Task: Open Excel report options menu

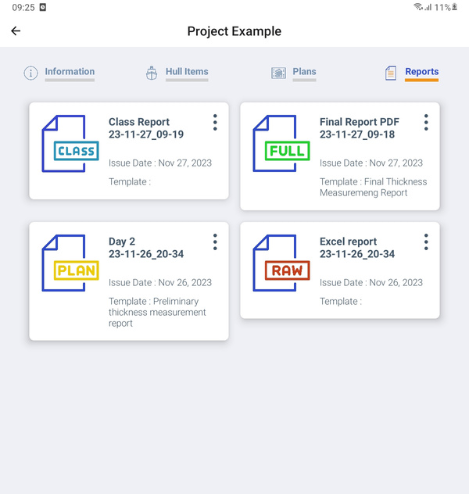Action: point(426,242)
